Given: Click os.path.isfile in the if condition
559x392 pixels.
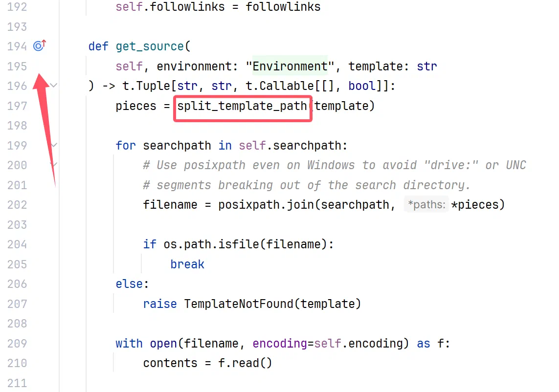Looking at the screenshot, I should pyautogui.click(x=211, y=244).
